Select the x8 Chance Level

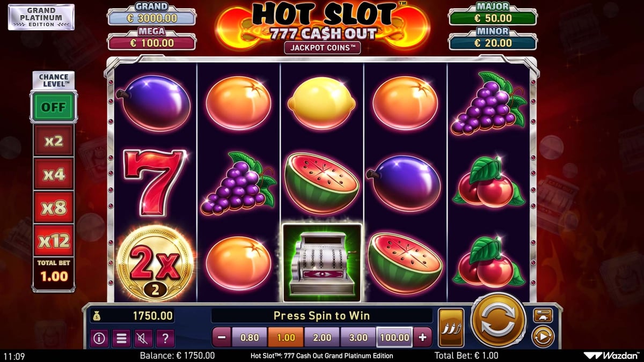point(54,208)
